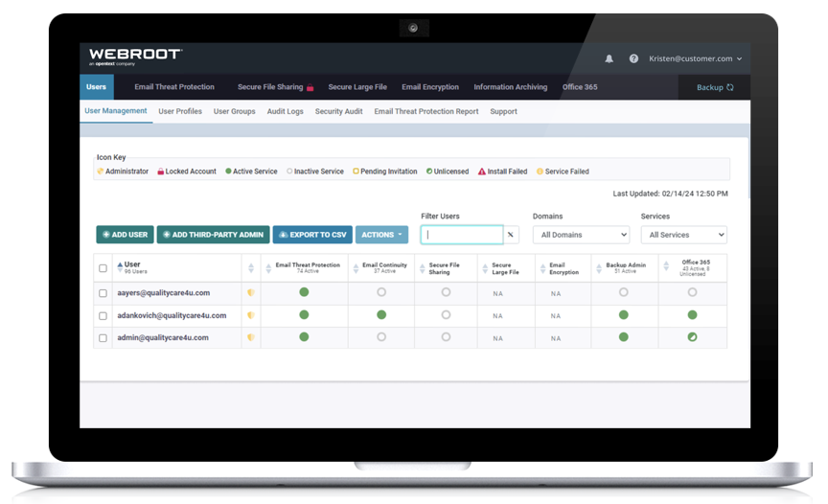The image size is (828, 504).
Task: Open Email Threat Protection Report sub-tab
Action: pyautogui.click(x=426, y=111)
